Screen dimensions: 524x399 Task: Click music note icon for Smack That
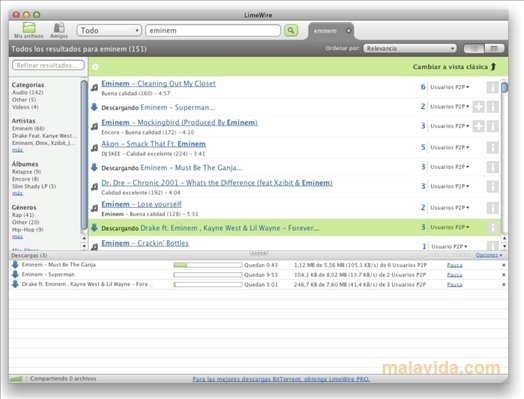(95, 147)
